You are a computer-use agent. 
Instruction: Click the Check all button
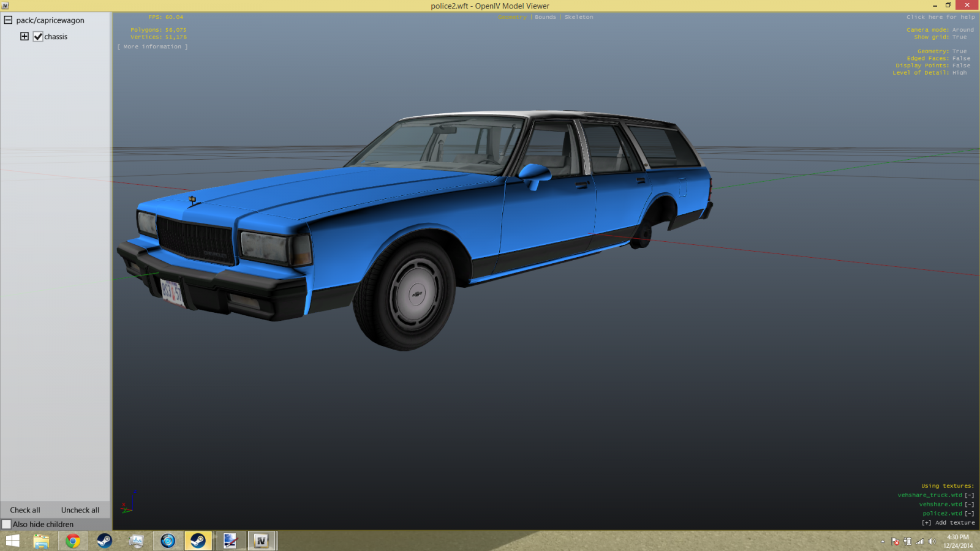coord(25,510)
